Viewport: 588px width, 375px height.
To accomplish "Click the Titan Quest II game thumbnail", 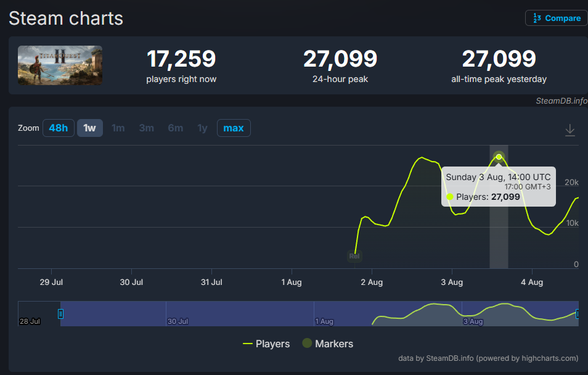I will [x=60, y=65].
